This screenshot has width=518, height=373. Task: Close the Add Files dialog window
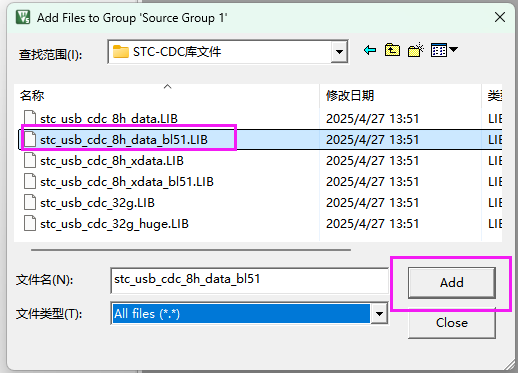click(500, 17)
